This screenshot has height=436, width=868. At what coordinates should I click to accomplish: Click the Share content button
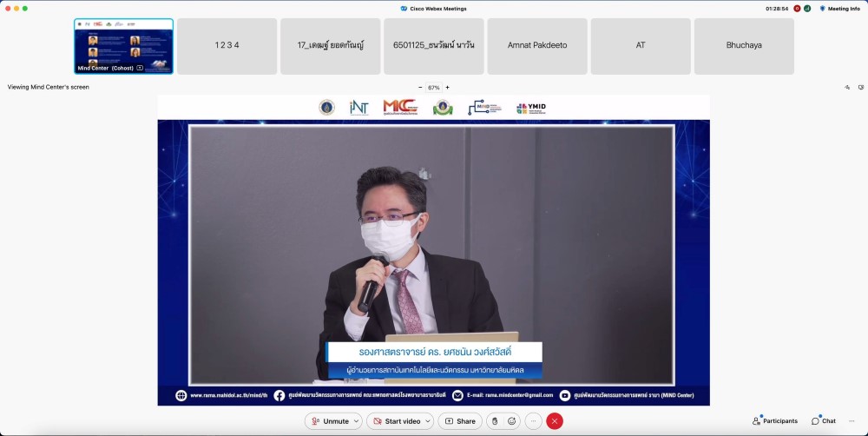460,421
